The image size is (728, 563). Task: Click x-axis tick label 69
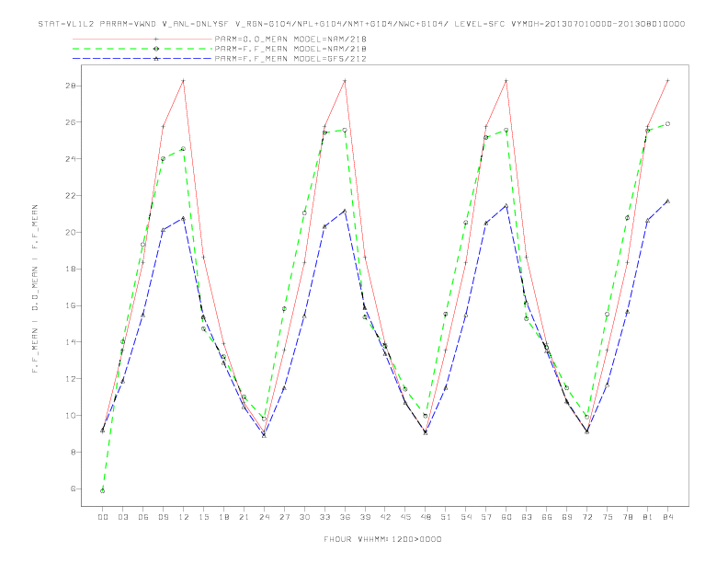point(567,517)
